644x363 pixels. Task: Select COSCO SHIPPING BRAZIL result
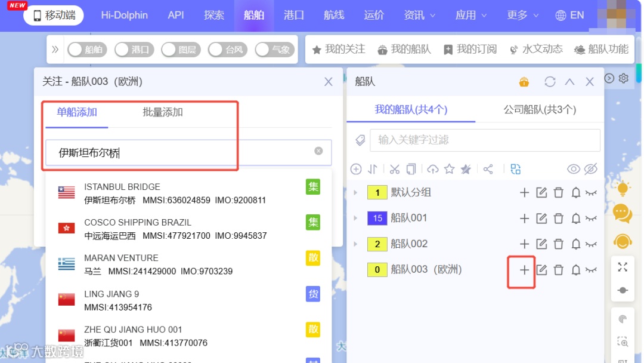click(189, 229)
